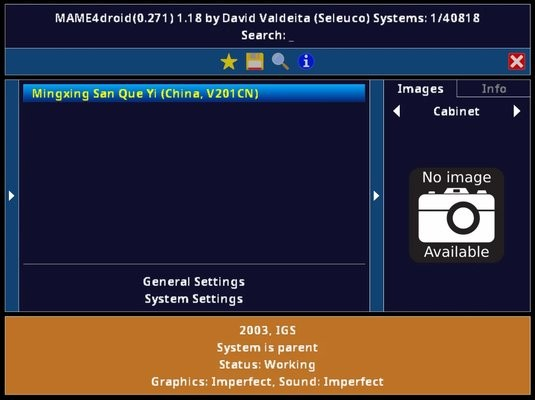Click the yellow star favorites icon
Screen dimensions: 535x400
click(x=229, y=62)
